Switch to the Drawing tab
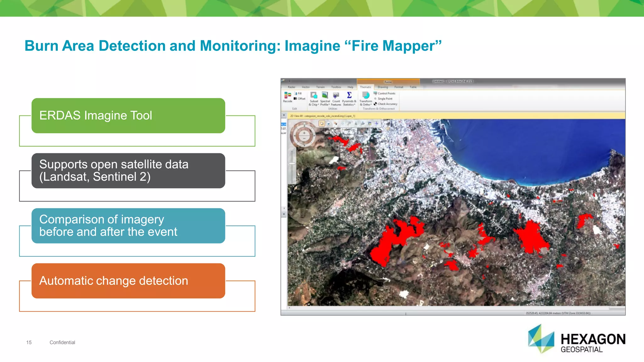The image size is (644, 362). (x=383, y=87)
